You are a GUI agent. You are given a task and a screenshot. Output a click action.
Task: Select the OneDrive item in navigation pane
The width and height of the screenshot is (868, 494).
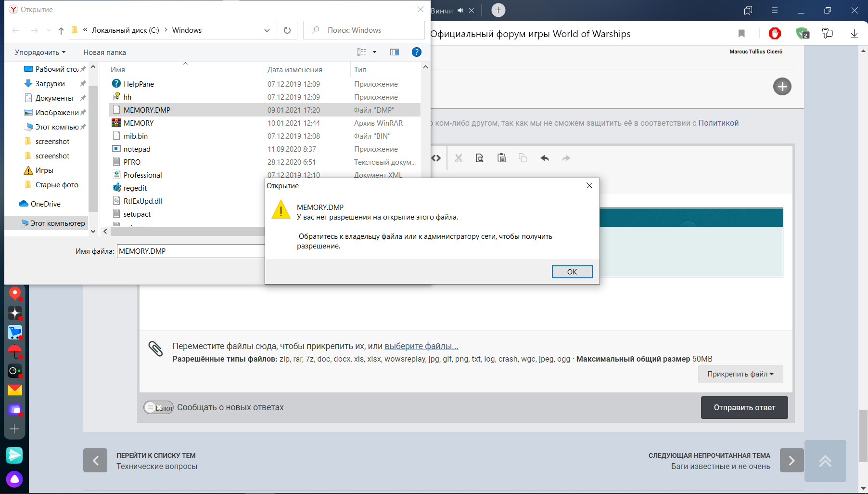click(x=45, y=204)
